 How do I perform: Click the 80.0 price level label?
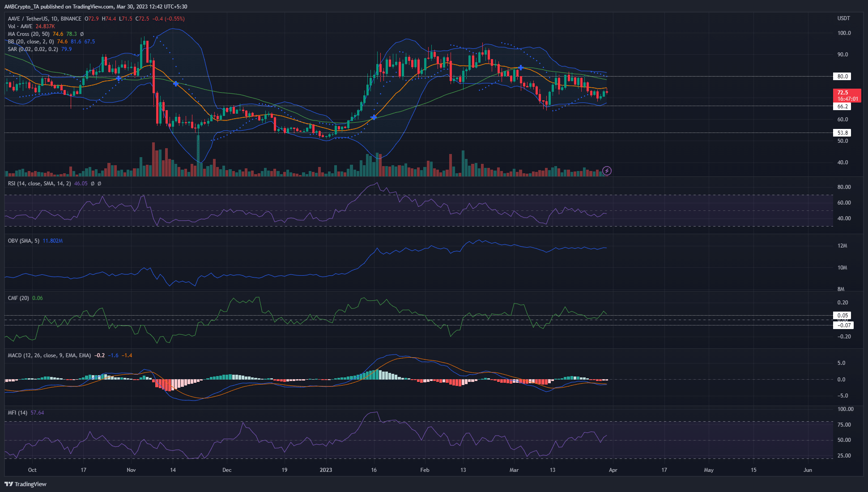point(842,76)
